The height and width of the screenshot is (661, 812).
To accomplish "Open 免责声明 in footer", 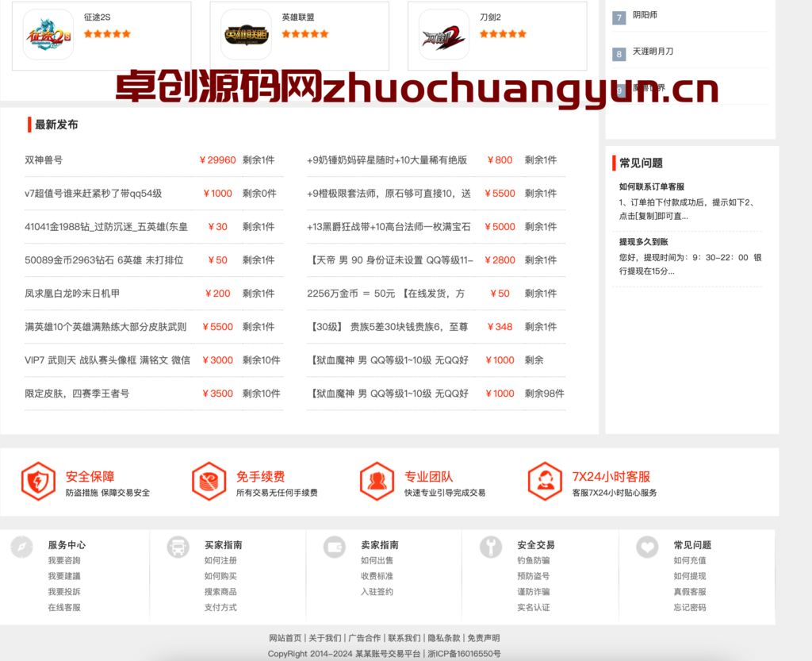I will point(484,638).
